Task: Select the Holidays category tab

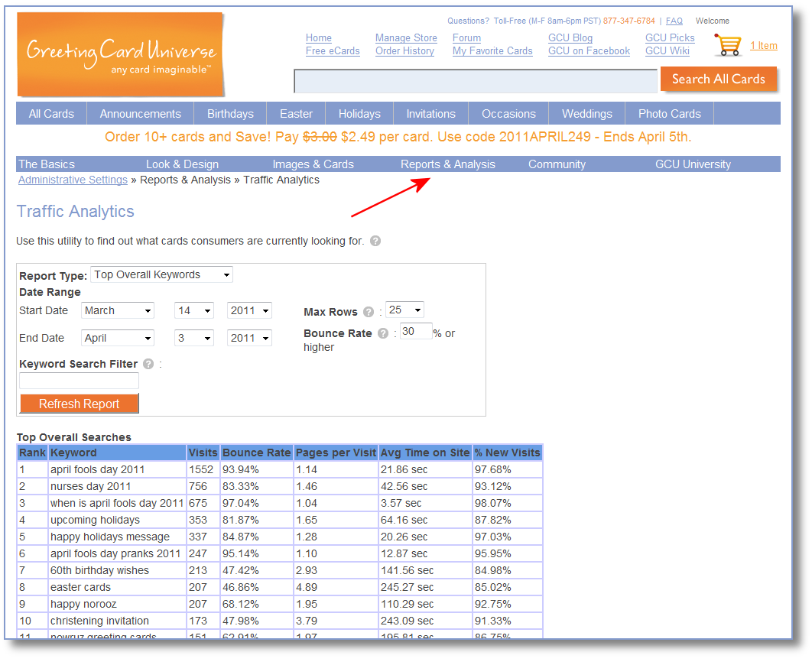Action: (359, 114)
